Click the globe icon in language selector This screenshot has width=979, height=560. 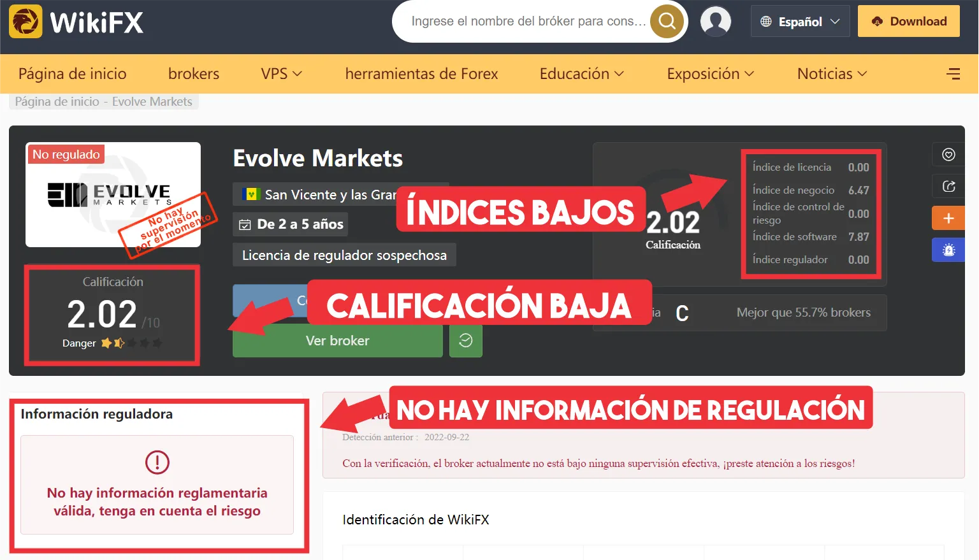[x=766, y=22]
